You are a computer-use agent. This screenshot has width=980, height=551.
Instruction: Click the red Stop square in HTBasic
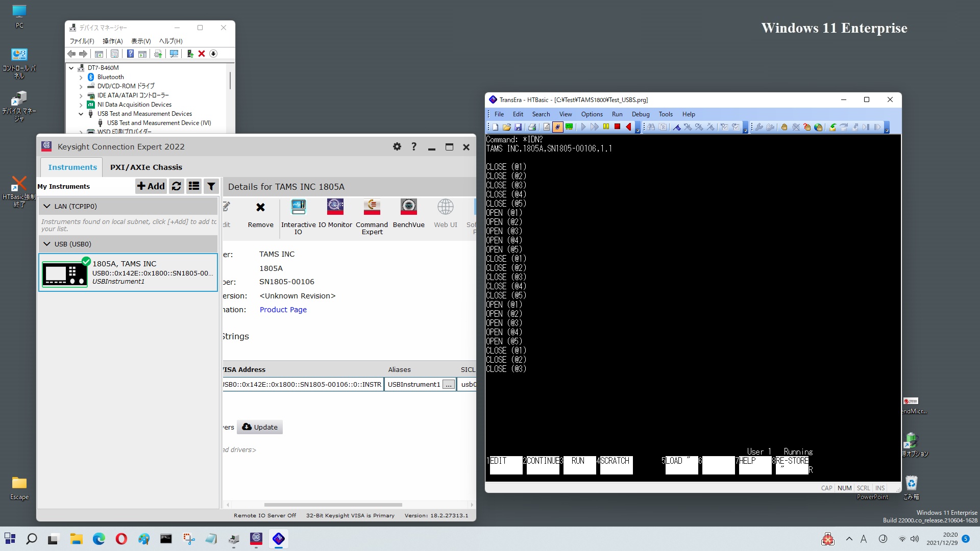tap(617, 127)
